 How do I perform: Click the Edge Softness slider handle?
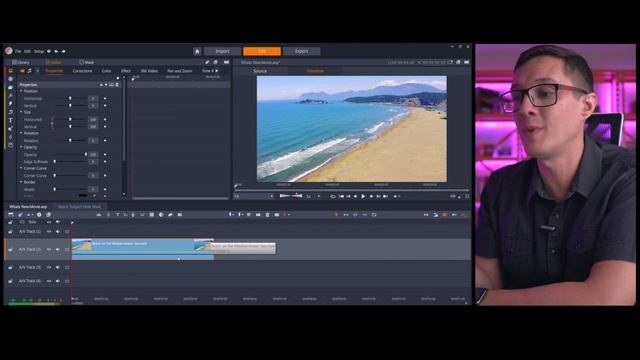[x=55, y=162]
